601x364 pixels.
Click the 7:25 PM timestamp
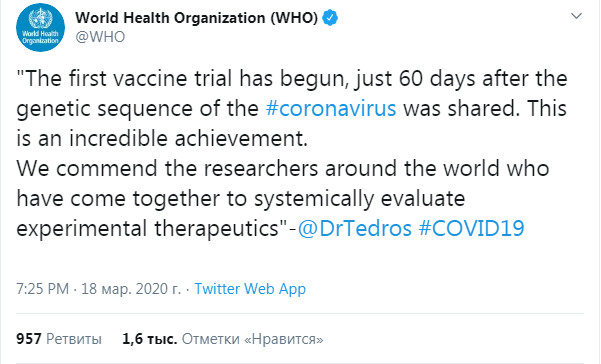(x=43, y=289)
